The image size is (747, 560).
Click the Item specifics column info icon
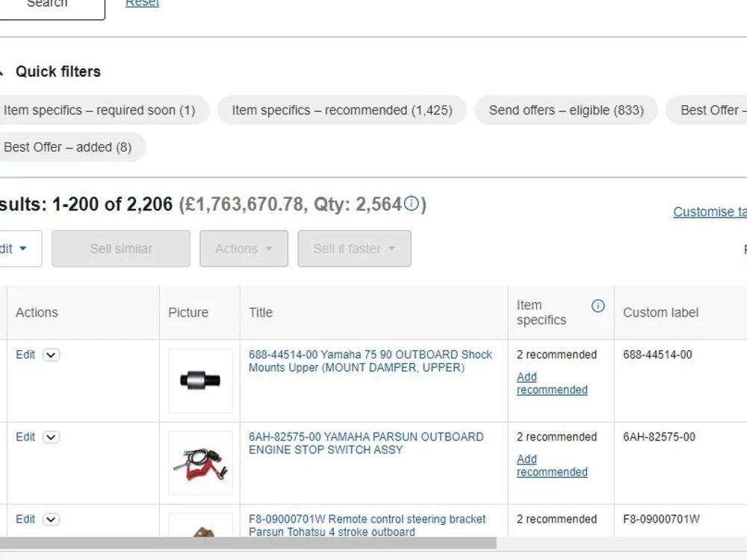coord(598,305)
